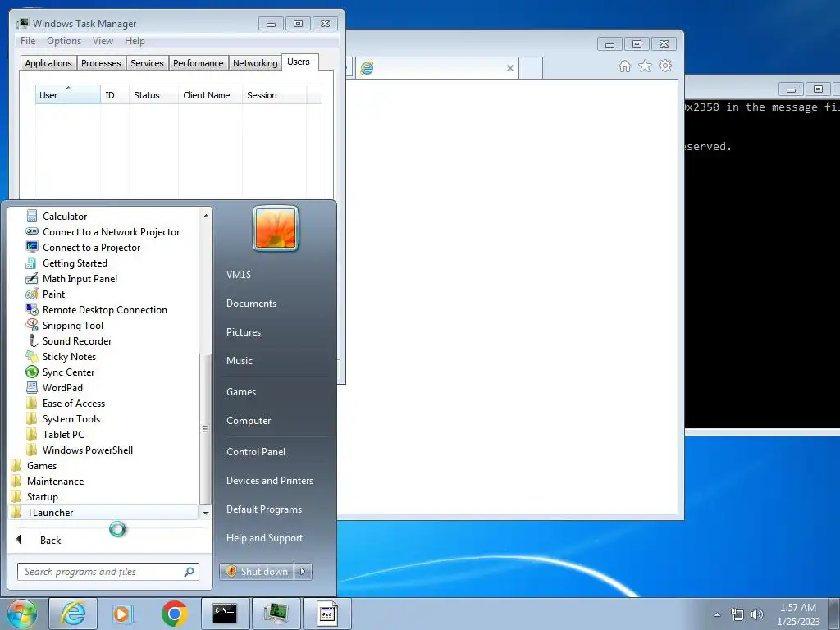The height and width of the screenshot is (630, 840).
Task: Open Devices and Printers
Action: point(269,481)
